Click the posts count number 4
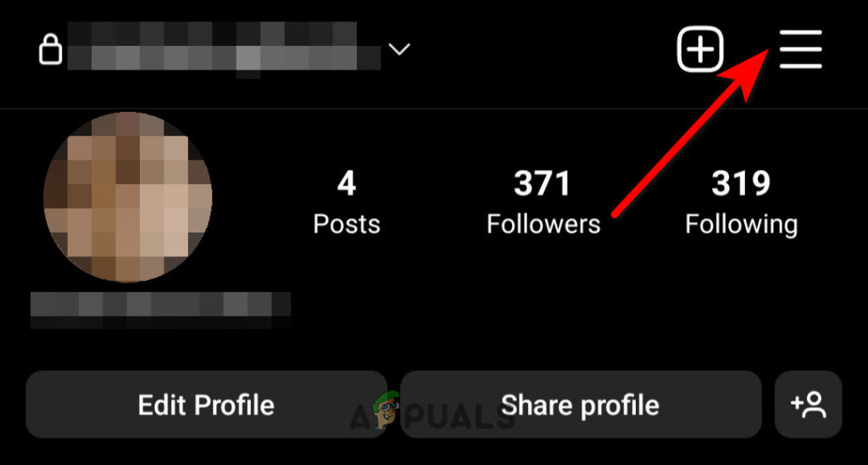This screenshot has width=868, height=465. click(347, 183)
